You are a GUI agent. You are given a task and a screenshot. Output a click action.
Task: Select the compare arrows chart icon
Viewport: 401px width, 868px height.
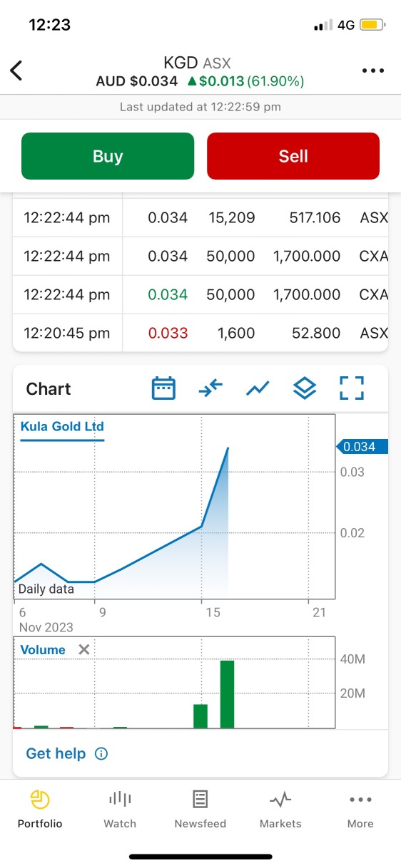(210, 388)
